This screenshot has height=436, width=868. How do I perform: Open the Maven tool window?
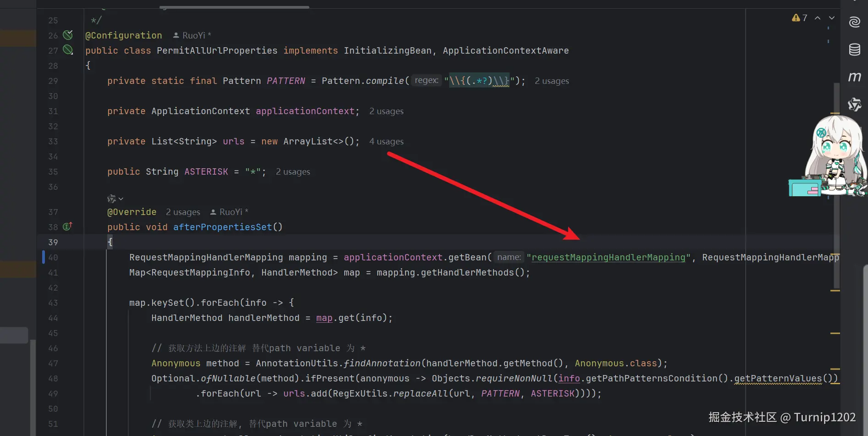coord(854,77)
